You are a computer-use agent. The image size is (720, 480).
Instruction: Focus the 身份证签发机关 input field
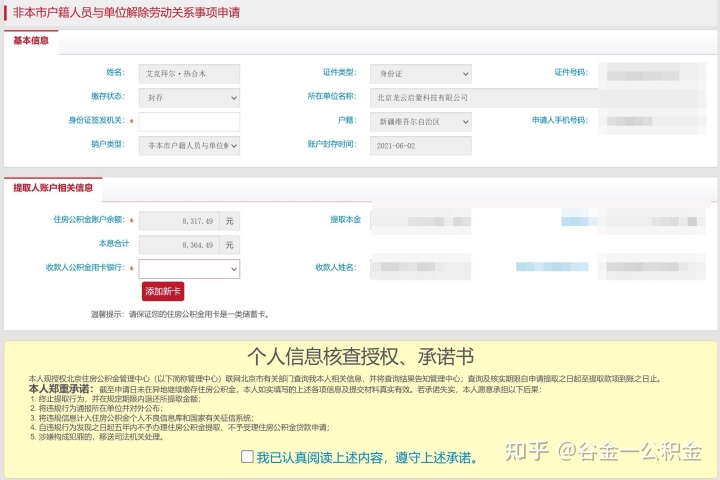(188, 121)
